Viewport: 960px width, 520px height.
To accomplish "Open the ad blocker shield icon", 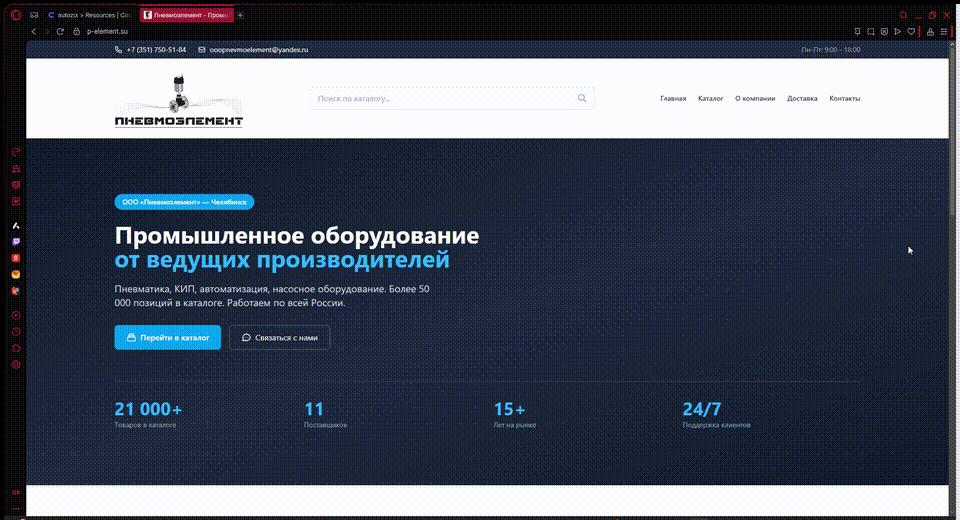I will pos(884,31).
